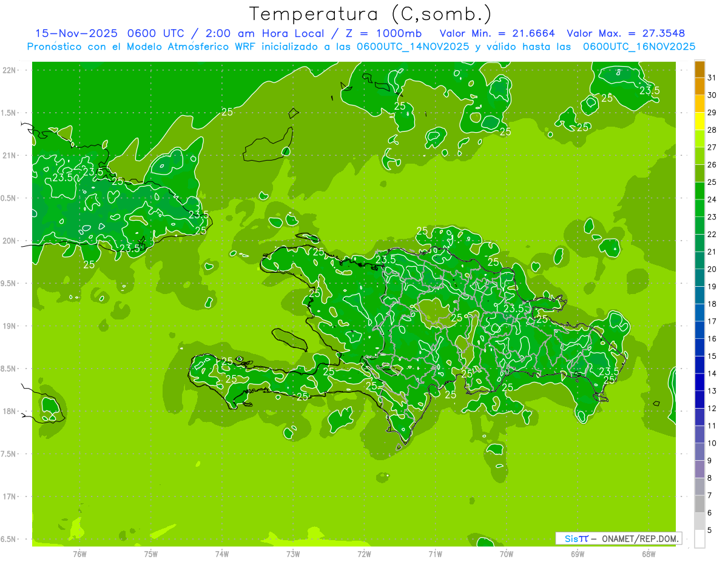This screenshot has width=728, height=562.
Task: Click the "70W" longitude axis label
Action: [507, 554]
